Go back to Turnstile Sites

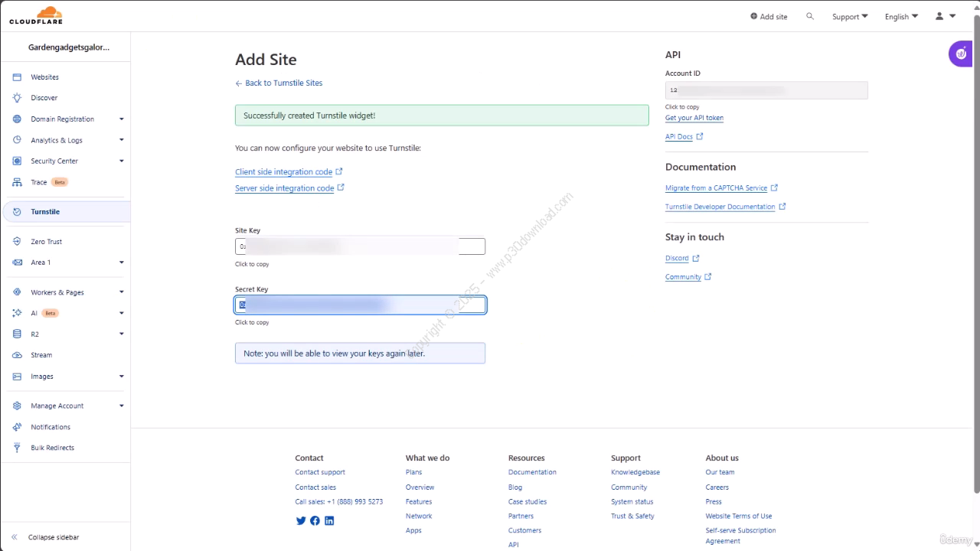[279, 83]
